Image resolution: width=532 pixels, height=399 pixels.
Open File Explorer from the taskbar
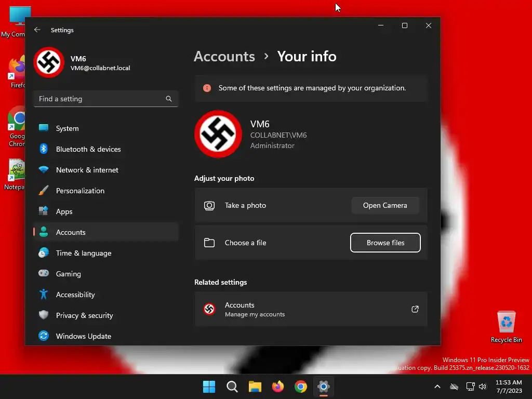click(255, 387)
